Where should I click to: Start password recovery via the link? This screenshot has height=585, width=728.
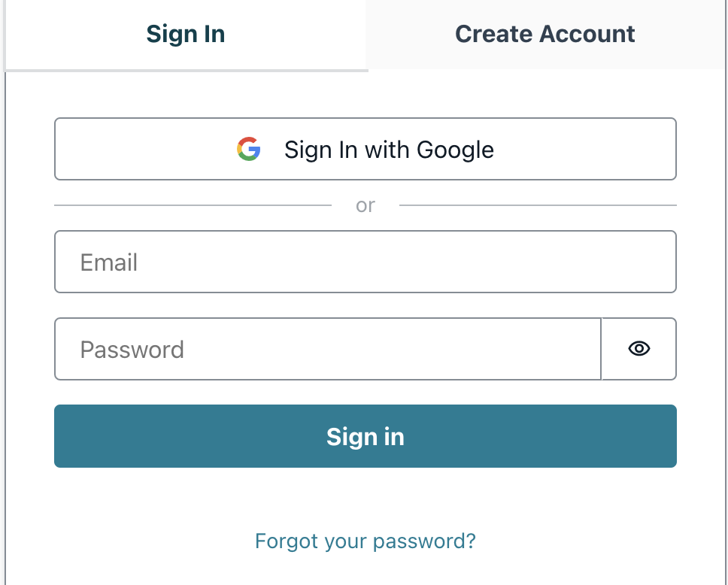click(366, 541)
